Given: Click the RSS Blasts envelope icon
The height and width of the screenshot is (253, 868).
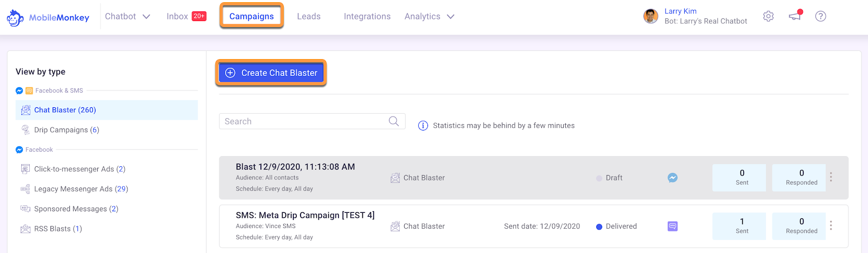Looking at the screenshot, I should pos(25,229).
